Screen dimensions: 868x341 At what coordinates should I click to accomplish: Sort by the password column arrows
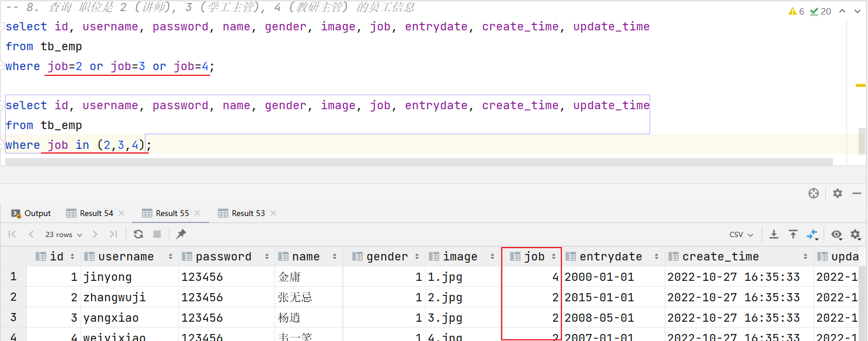point(267,256)
